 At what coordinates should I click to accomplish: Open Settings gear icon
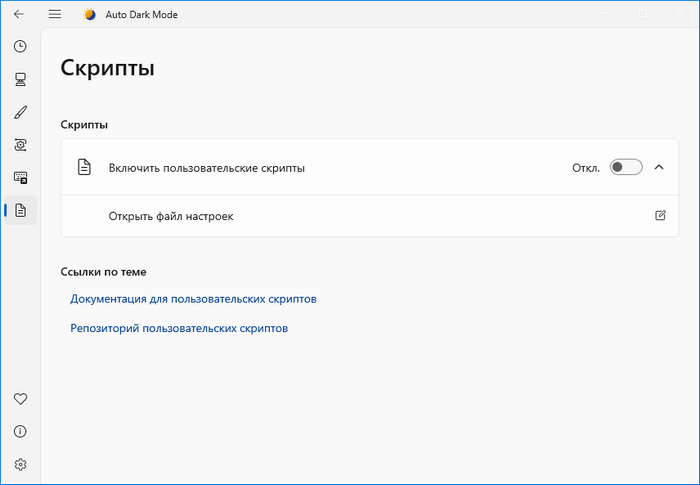21,464
